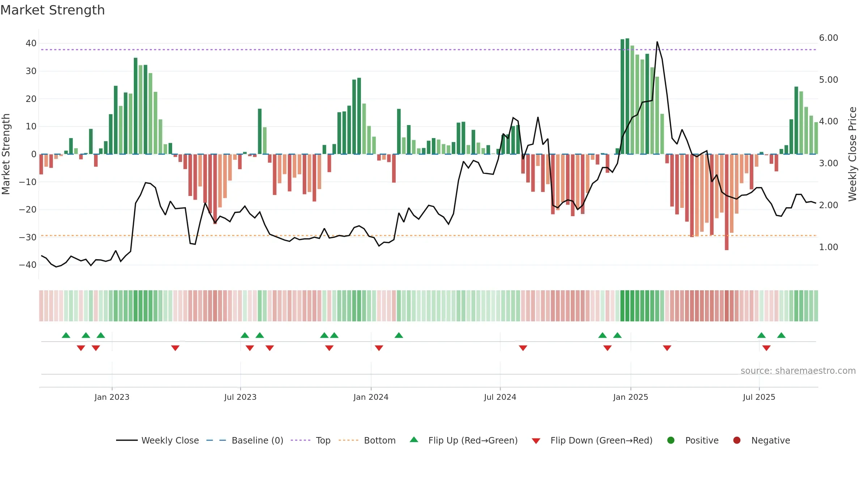Click the 6.00 price axis label

point(829,38)
